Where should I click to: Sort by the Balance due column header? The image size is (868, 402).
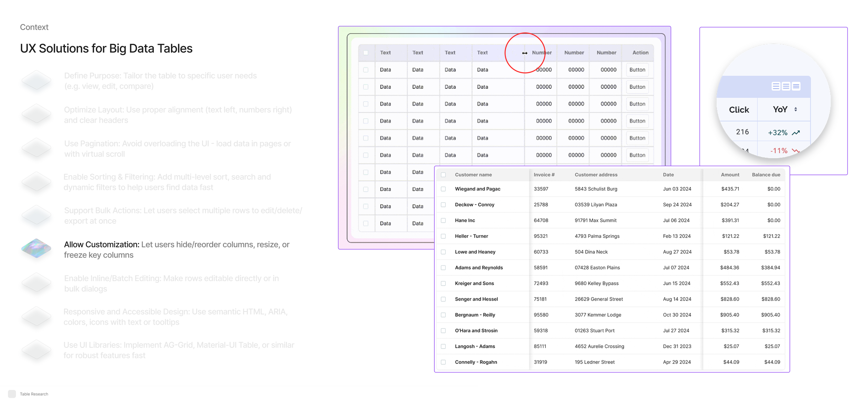click(766, 175)
